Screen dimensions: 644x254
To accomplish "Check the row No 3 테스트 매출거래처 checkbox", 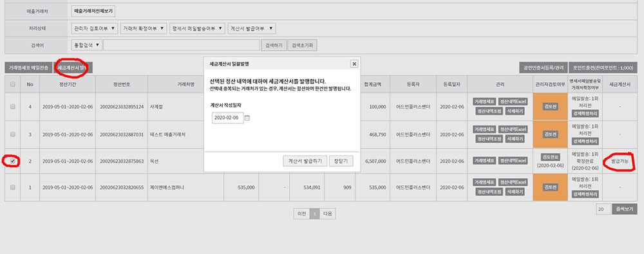I will 13,134.
